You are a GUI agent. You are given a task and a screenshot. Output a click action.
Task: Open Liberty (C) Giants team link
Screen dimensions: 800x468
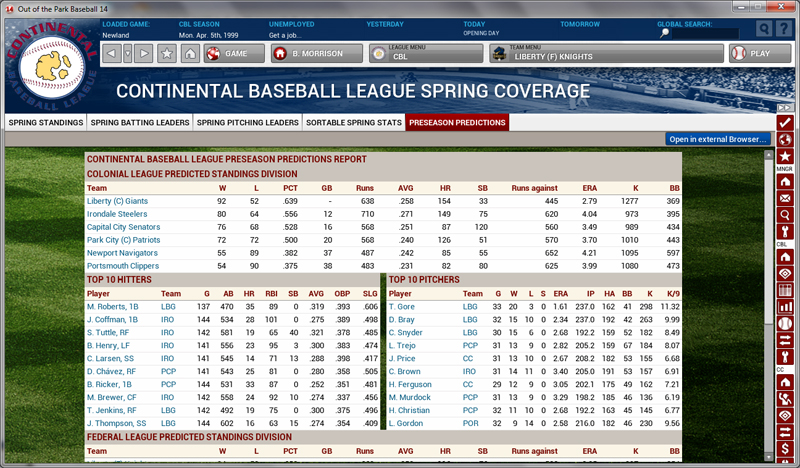[118, 201]
